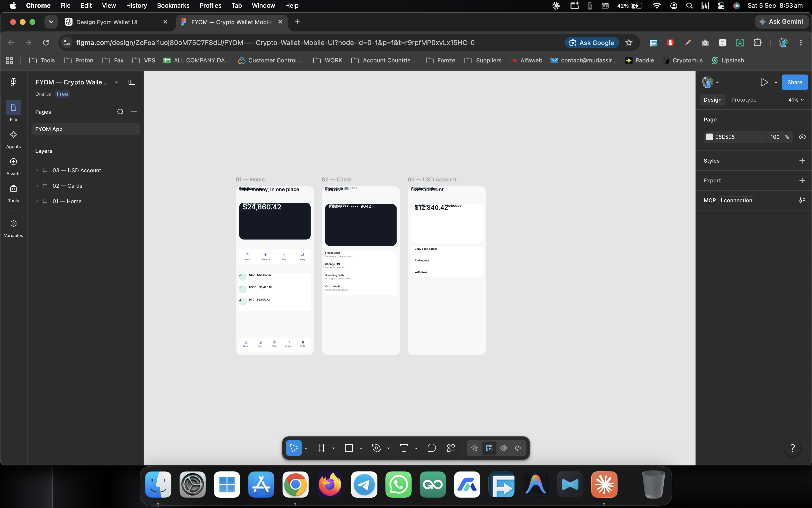The image size is (812, 508).
Task: Switch to Draw mode in toolbar
Action: 474,448
